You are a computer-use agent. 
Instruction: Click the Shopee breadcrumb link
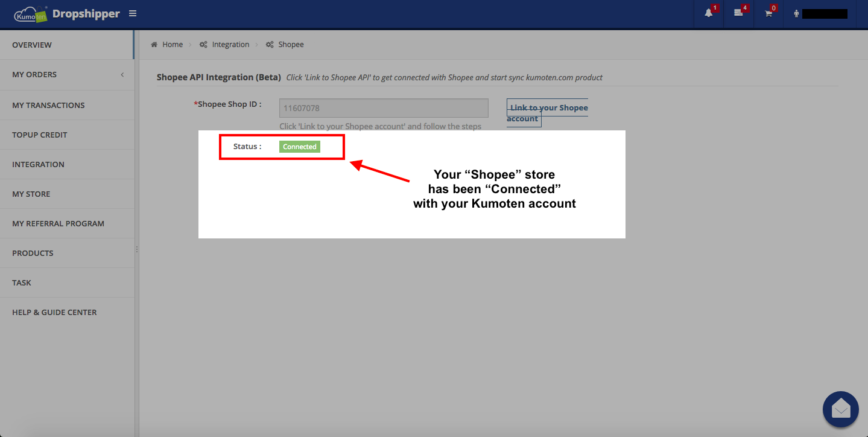tap(291, 45)
